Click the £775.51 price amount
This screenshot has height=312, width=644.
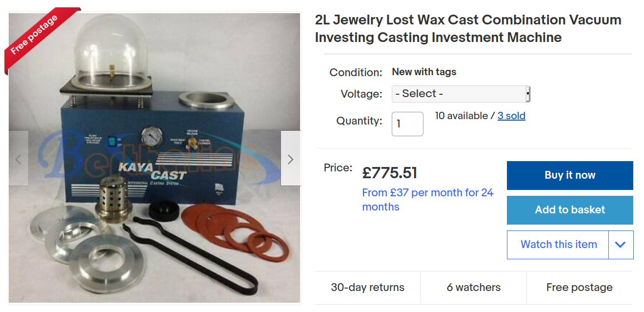point(389,173)
